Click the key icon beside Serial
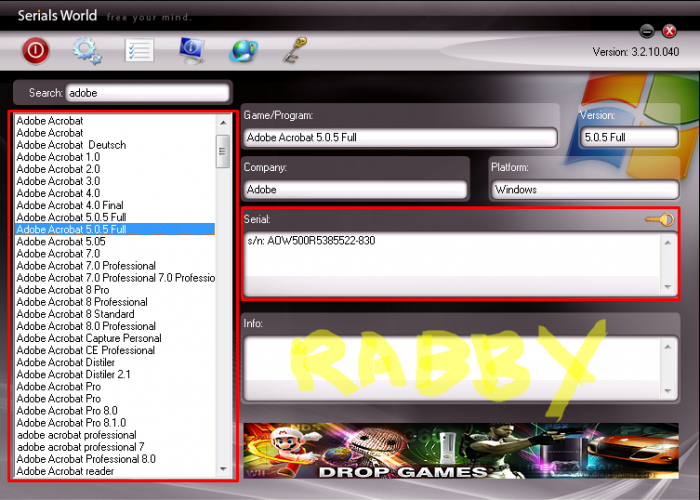 (660, 219)
